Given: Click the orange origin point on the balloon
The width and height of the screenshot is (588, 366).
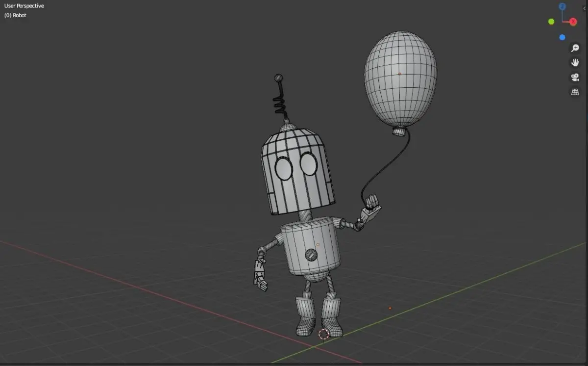Looking at the screenshot, I should (x=399, y=74).
